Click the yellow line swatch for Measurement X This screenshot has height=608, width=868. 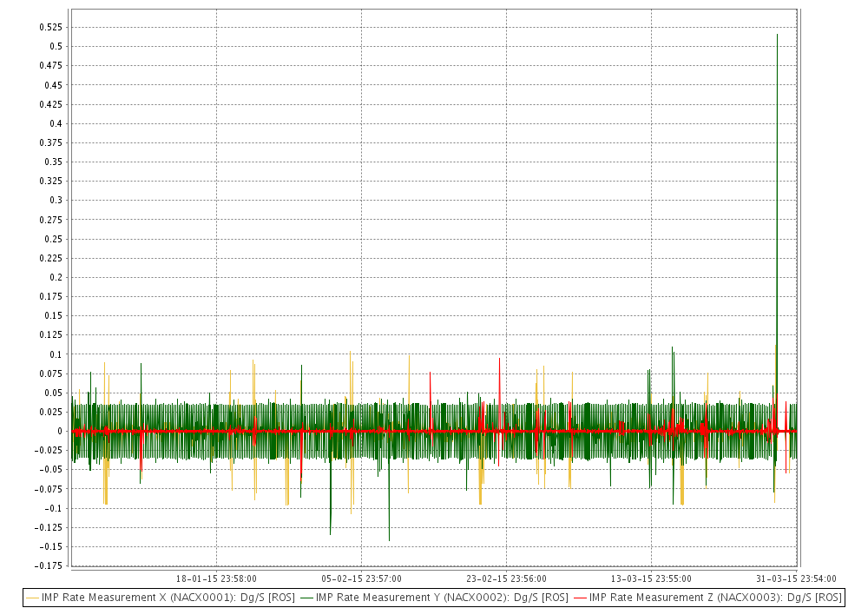click(33, 598)
